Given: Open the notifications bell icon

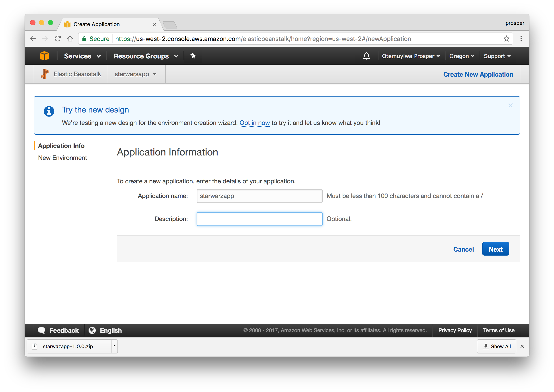Looking at the screenshot, I should click(x=366, y=56).
